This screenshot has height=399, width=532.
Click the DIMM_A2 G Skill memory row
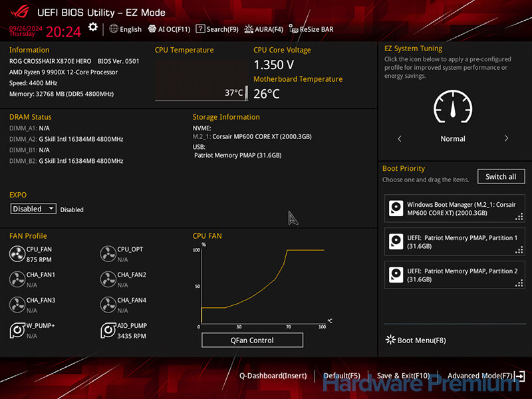pos(66,139)
